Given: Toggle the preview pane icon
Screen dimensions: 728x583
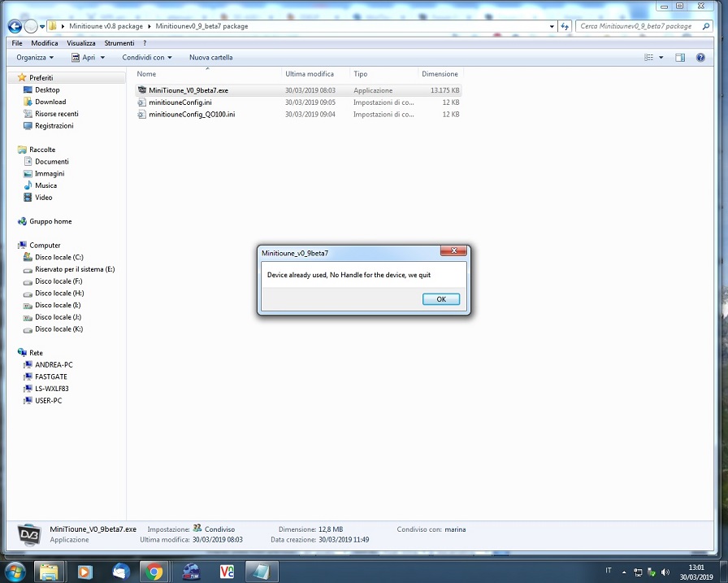Looking at the screenshot, I should pyautogui.click(x=680, y=58).
